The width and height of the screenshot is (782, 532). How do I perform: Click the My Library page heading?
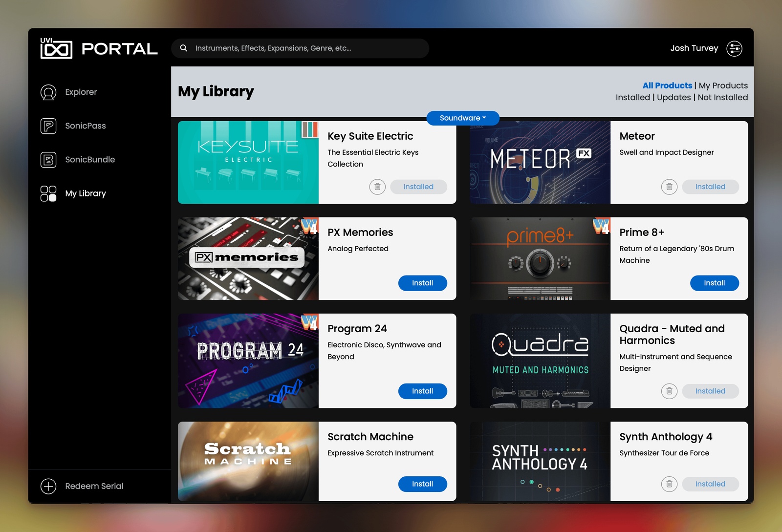coord(216,91)
